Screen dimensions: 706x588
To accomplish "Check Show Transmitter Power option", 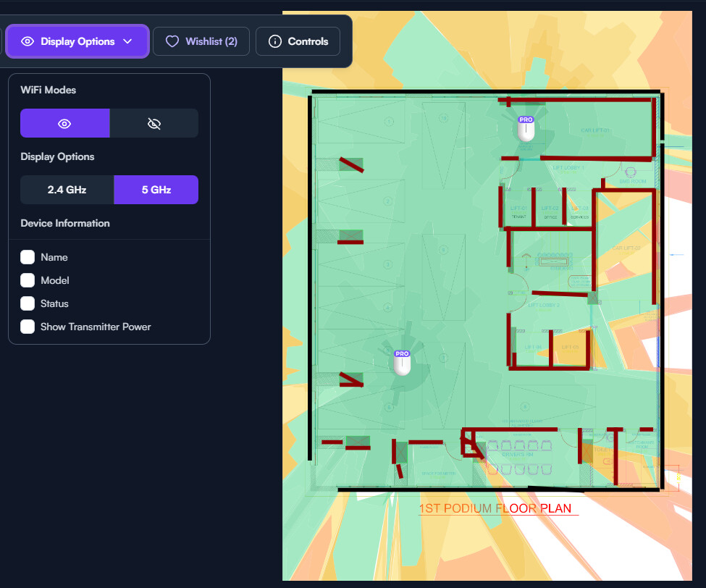I will [28, 327].
